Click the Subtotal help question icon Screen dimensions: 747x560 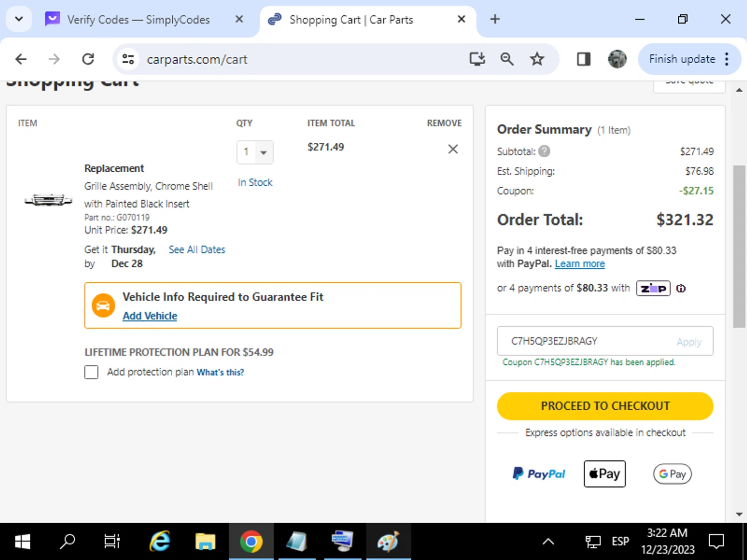coord(544,151)
